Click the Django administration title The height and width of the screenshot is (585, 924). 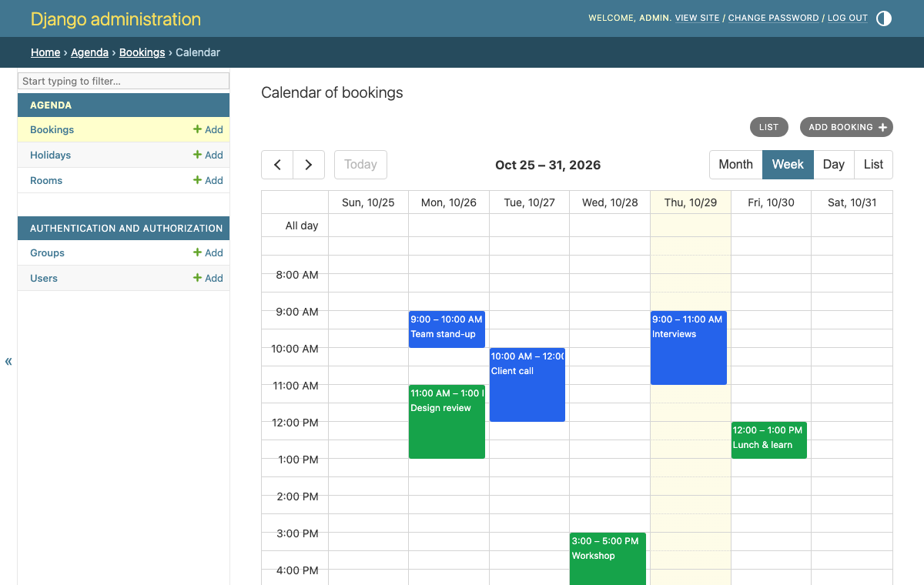[115, 19]
